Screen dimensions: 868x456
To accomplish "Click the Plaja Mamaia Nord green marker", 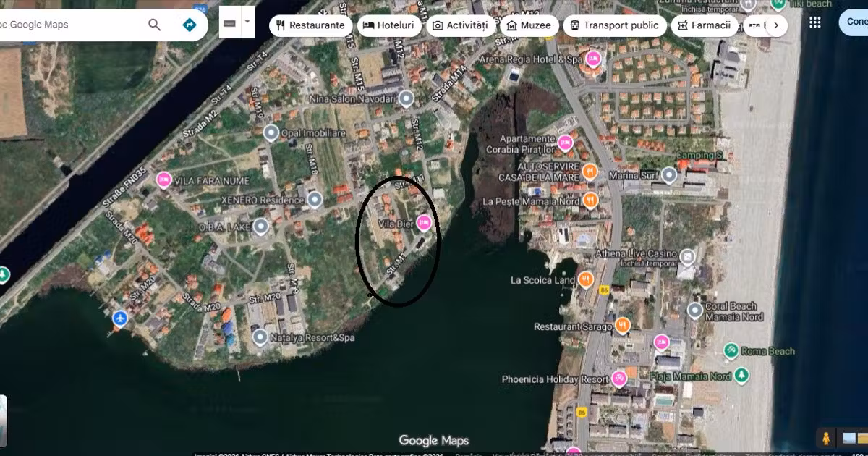I will click(x=741, y=376).
